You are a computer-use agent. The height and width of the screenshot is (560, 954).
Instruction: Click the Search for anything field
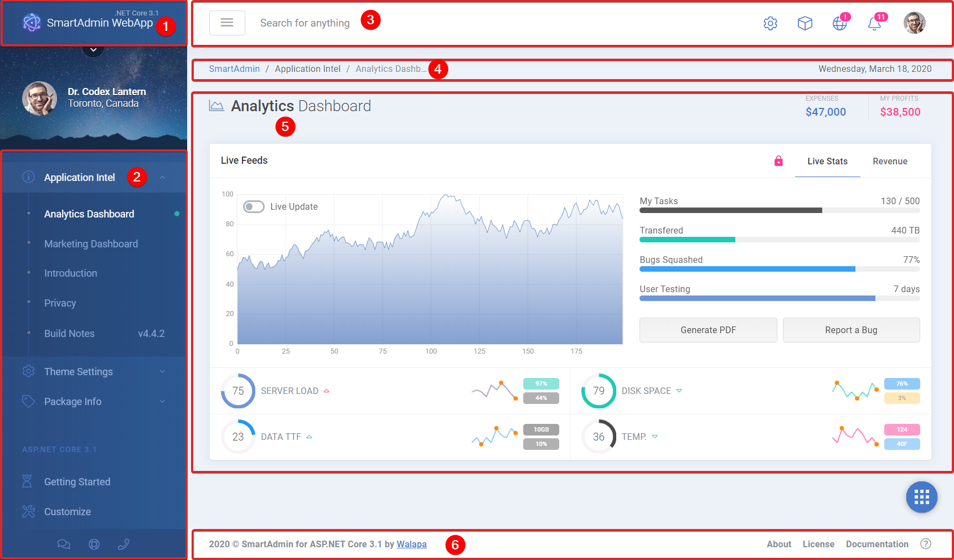305,23
